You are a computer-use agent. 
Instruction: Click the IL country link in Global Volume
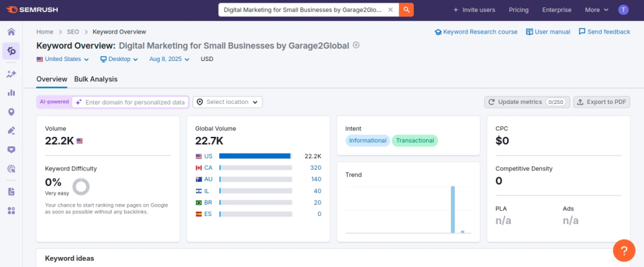pos(207,191)
